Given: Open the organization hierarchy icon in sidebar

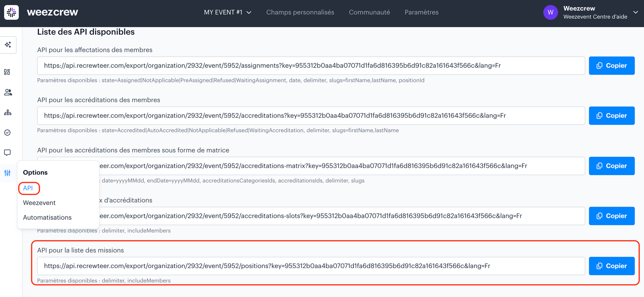Looking at the screenshot, I should tap(7, 112).
